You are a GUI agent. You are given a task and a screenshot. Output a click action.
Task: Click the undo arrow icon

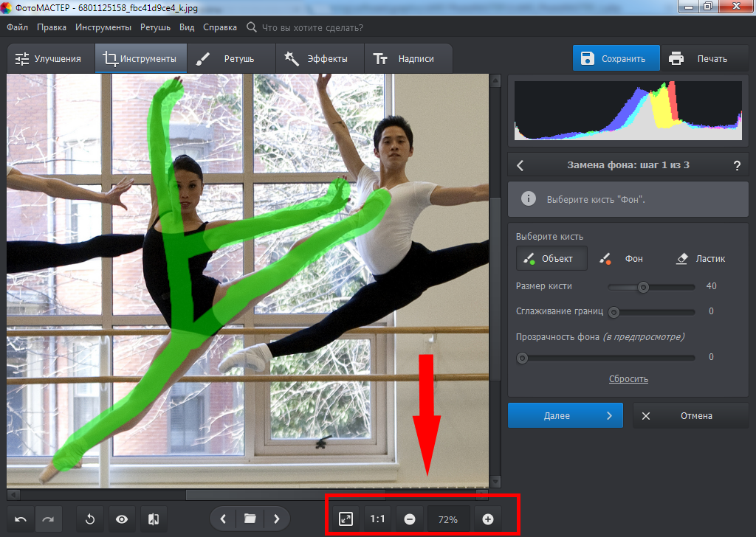coord(21,519)
